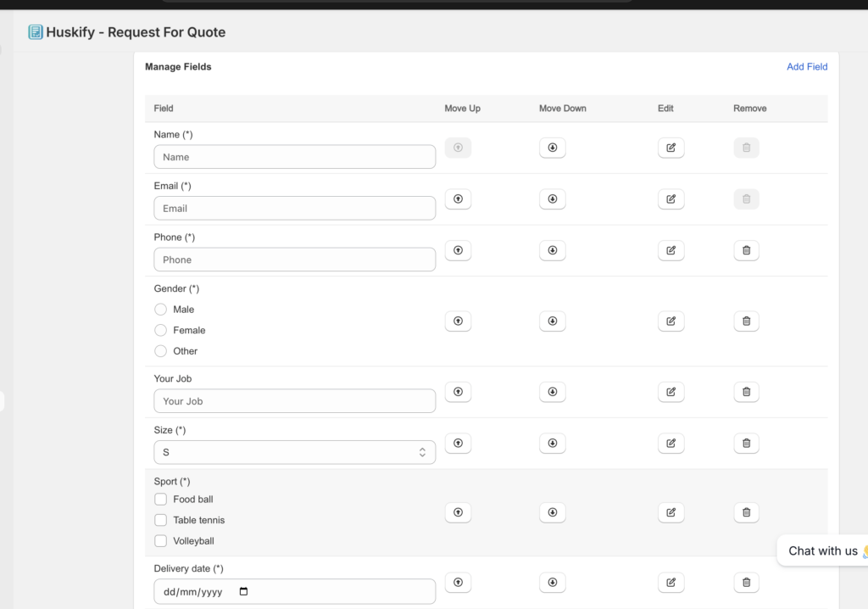Check the Table tennis checkbox
This screenshot has height=609, width=868.
[161, 520]
